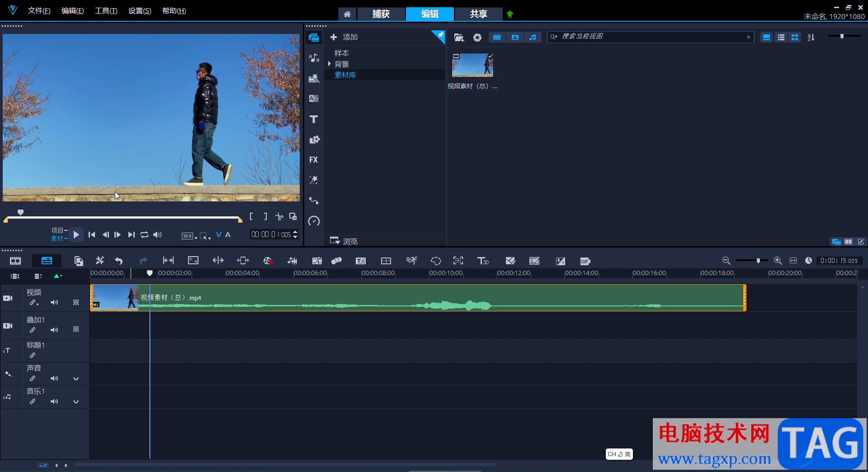Switch to the 共享 tab

coord(478,14)
